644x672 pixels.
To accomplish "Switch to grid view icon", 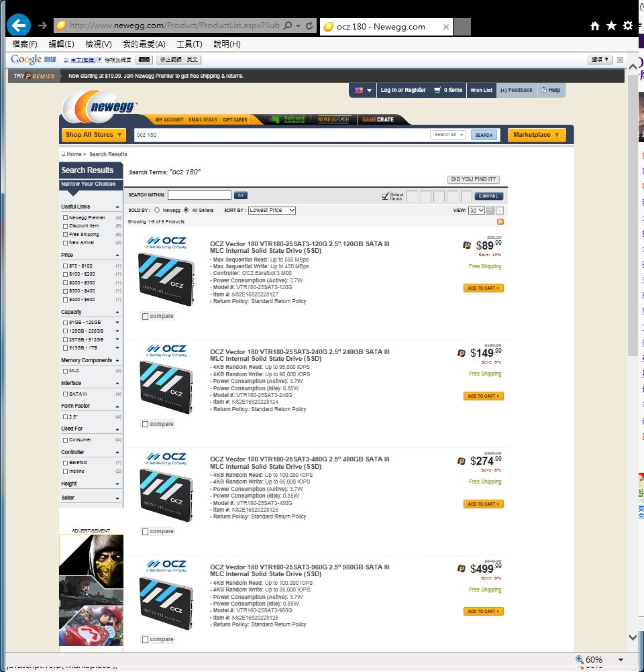I will (500, 211).
